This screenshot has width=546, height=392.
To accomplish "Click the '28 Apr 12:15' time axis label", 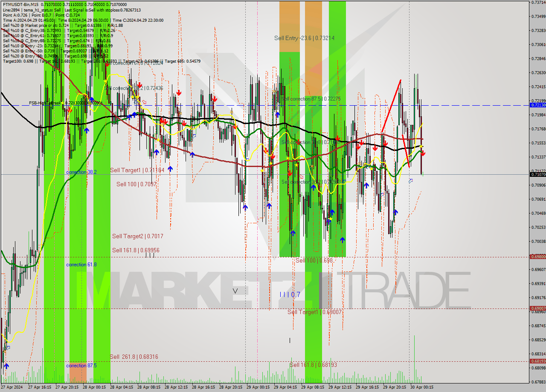I will point(176,387).
